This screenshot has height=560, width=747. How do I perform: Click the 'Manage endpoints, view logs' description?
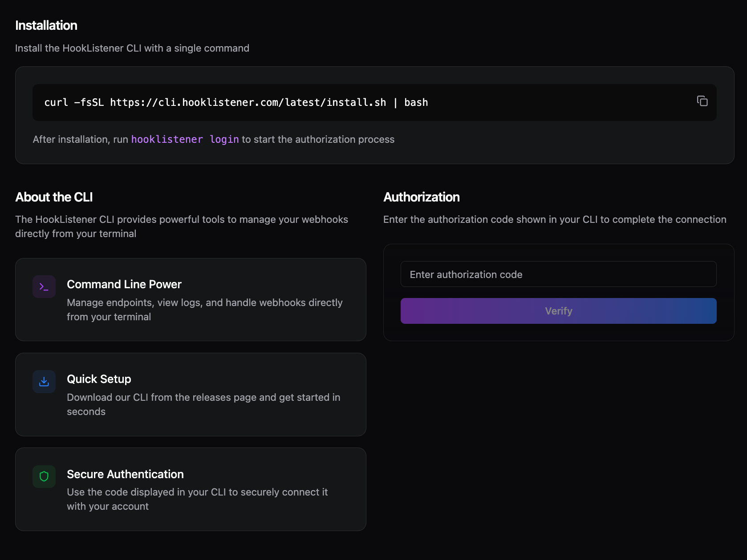[x=205, y=310]
